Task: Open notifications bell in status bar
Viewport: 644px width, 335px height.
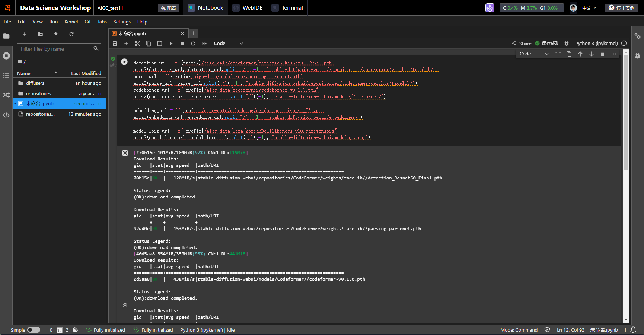Action: tap(633, 330)
